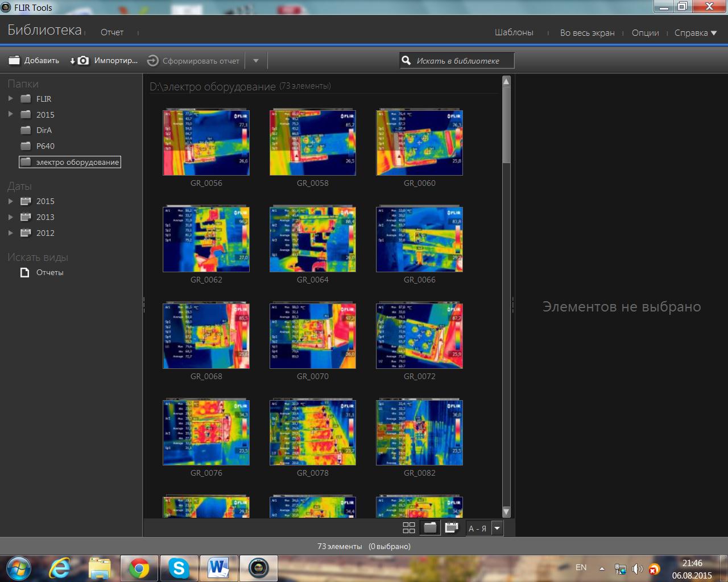Open the Справка dropdown menu
728x582 pixels.
695,33
